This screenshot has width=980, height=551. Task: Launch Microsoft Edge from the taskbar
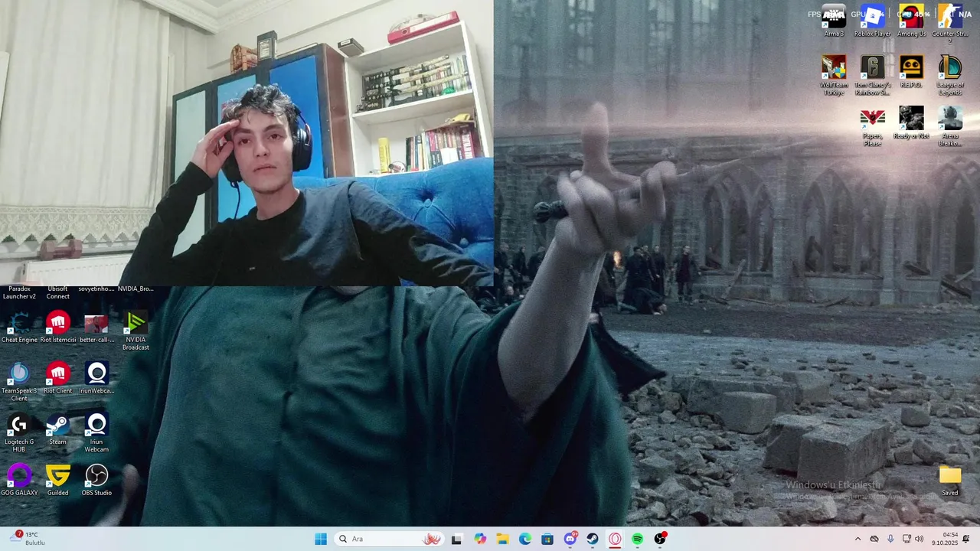pyautogui.click(x=525, y=539)
